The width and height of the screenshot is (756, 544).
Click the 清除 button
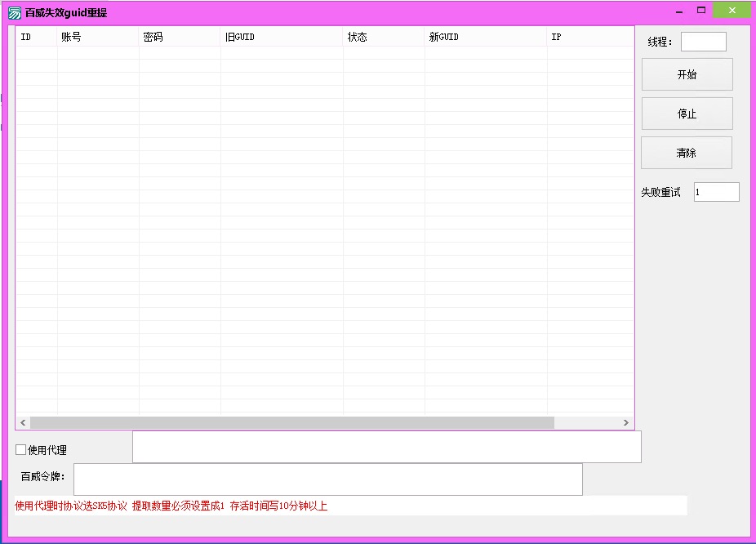686,153
